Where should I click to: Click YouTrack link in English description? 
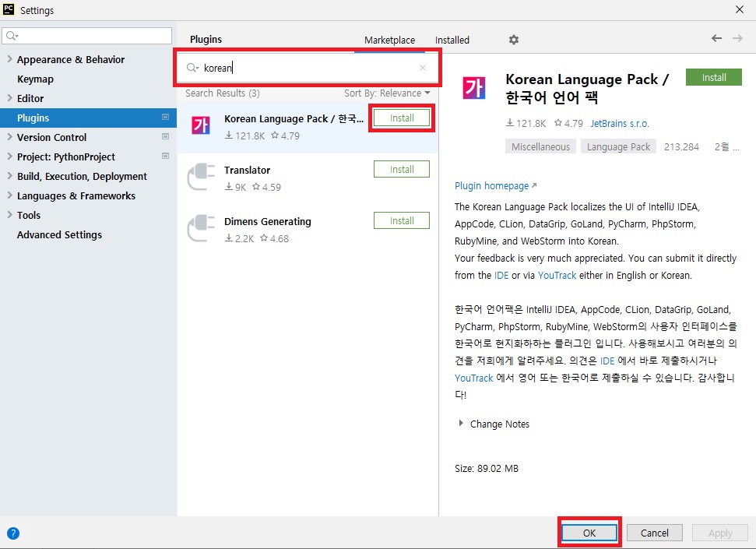click(x=557, y=275)
